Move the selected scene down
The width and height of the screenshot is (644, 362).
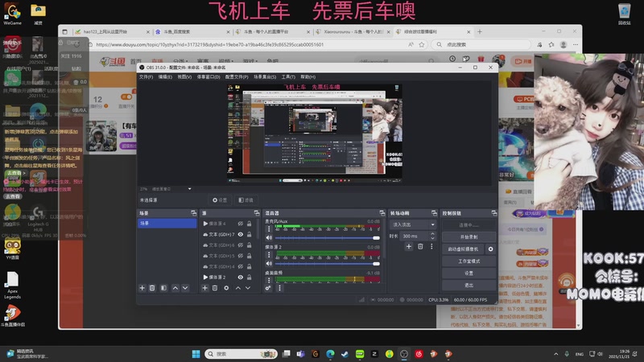[185, 288]
